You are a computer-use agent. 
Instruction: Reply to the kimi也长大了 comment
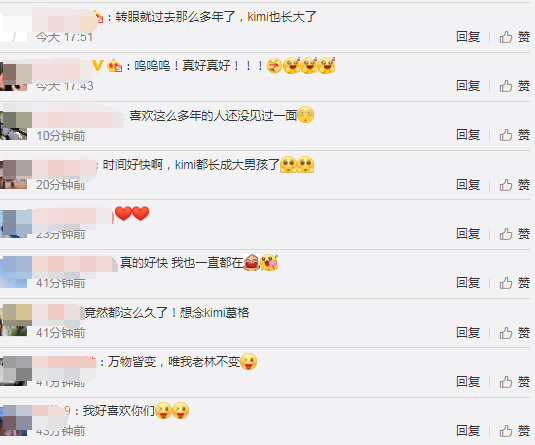pyautogui.click(x=468, y=37)
